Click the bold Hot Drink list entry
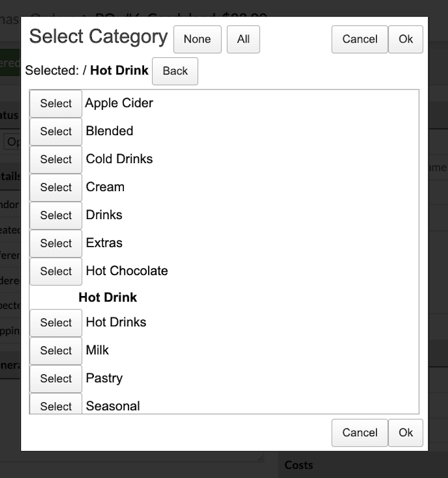Viewport: 448px width, 478px height. pos(108,297)
